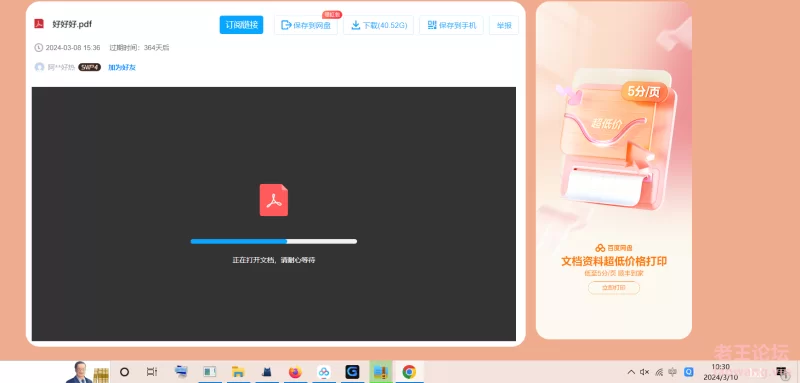Expand the hidden system tray icons chevron
This screenshot has height=383, width=800.
click(x=631, y=372)
